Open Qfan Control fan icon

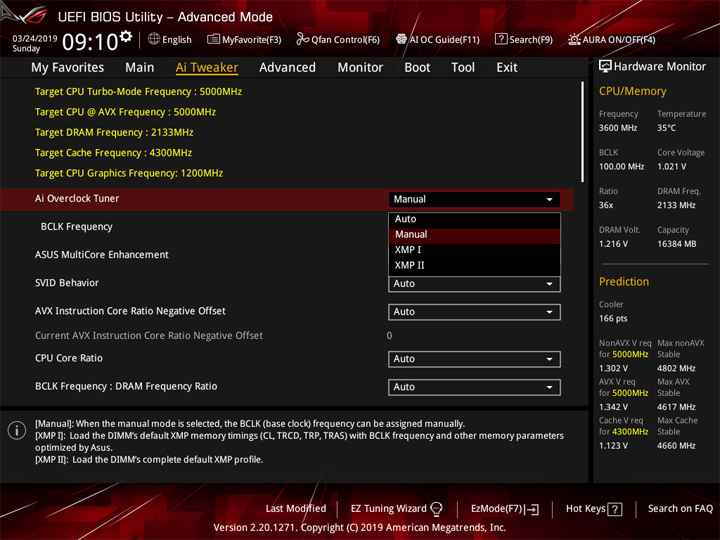(302, 39)
